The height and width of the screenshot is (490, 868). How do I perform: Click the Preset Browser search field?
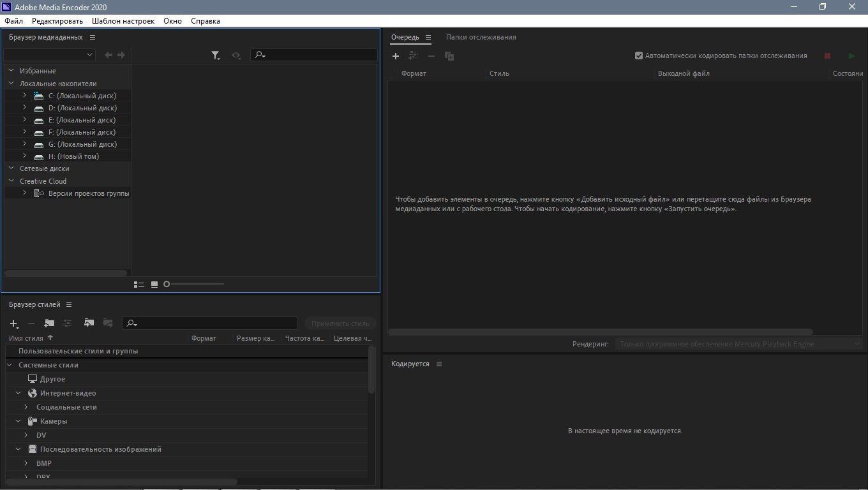tap(214, 323)
